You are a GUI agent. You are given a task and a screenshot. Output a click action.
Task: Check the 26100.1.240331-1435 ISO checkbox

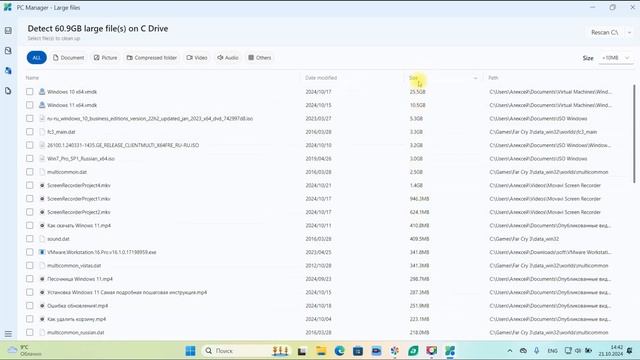29,145
